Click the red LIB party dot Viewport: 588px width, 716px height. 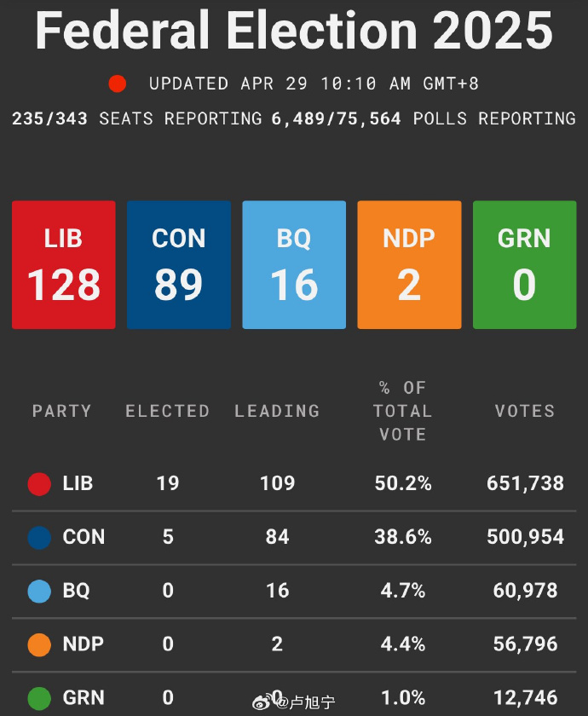coord(39,484)
